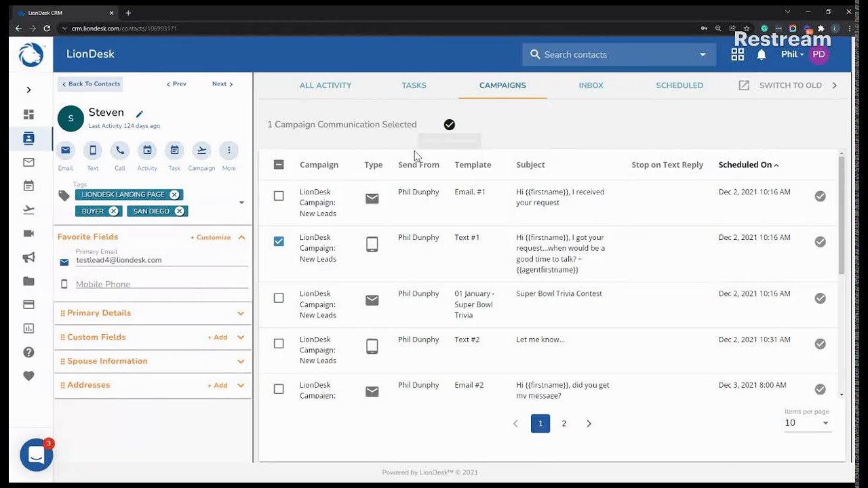
Task: Edit contact name with pencil icon
Action: (x=140, y=114)
